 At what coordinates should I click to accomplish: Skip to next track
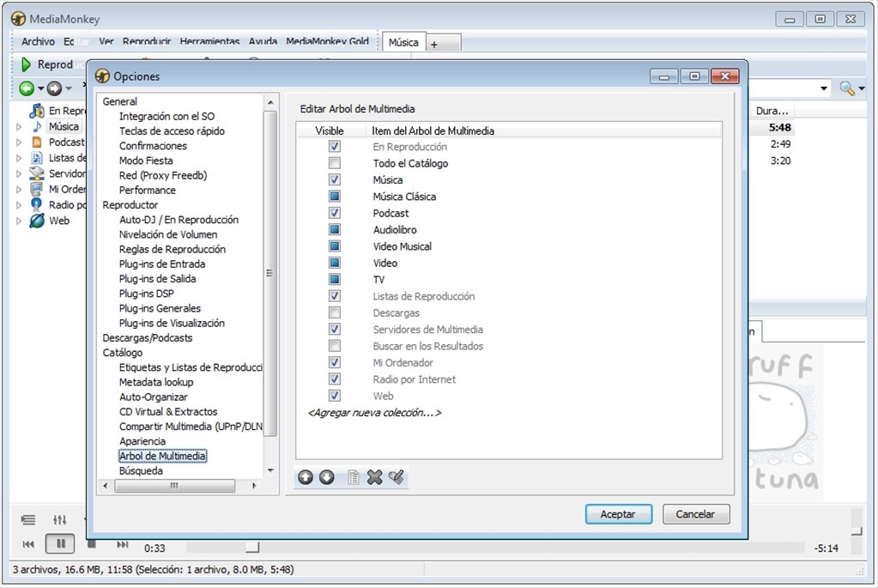click(x=122, y=543)
